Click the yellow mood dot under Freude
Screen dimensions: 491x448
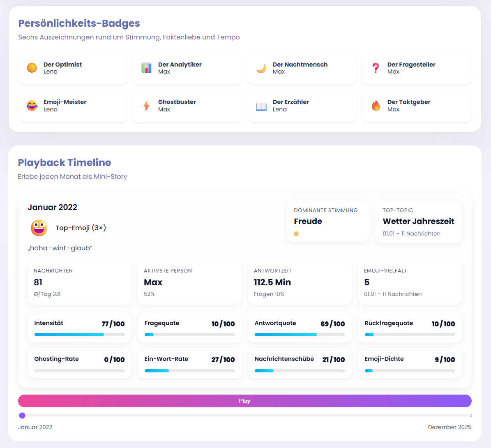point(296,234)
